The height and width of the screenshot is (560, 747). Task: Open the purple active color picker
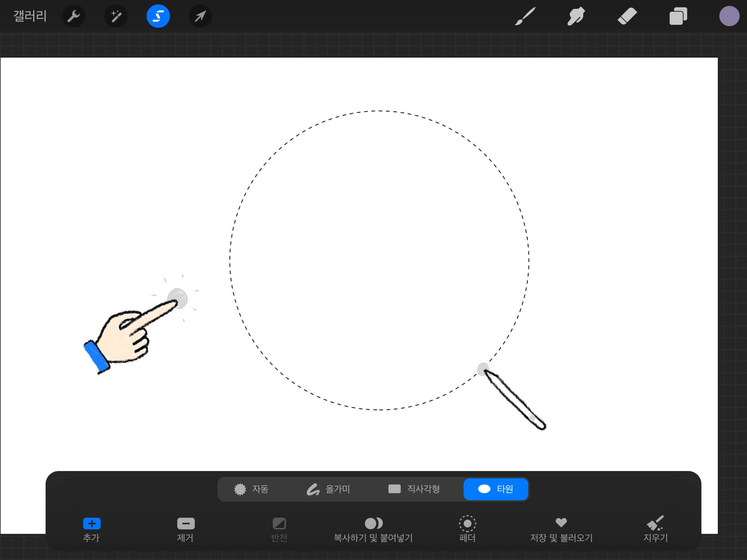pos(729,16)
